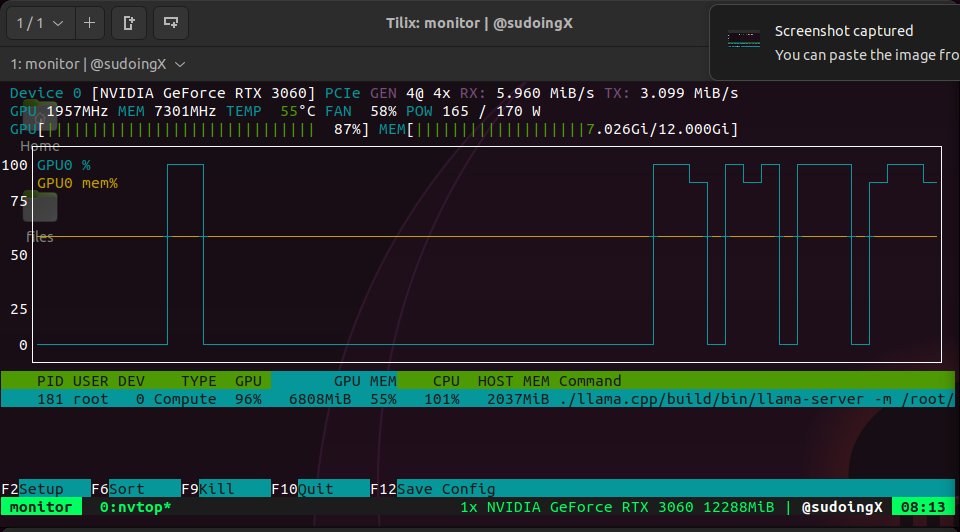Click the monitor tmux session label
This screenshot has height=532, width=960.
click(41, 507)
